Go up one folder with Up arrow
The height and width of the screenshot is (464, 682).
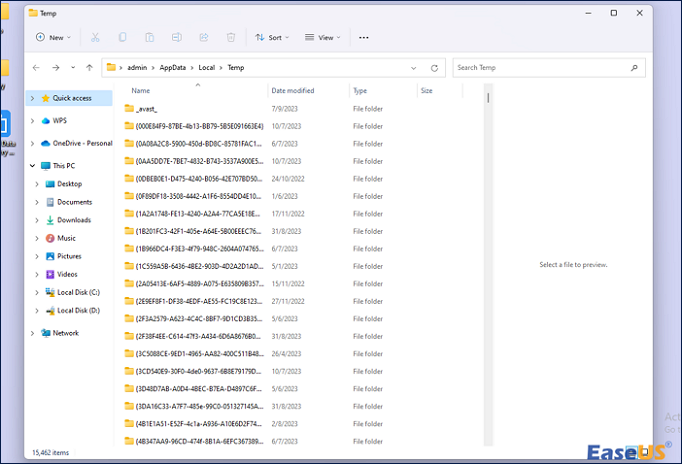point(90,68)
